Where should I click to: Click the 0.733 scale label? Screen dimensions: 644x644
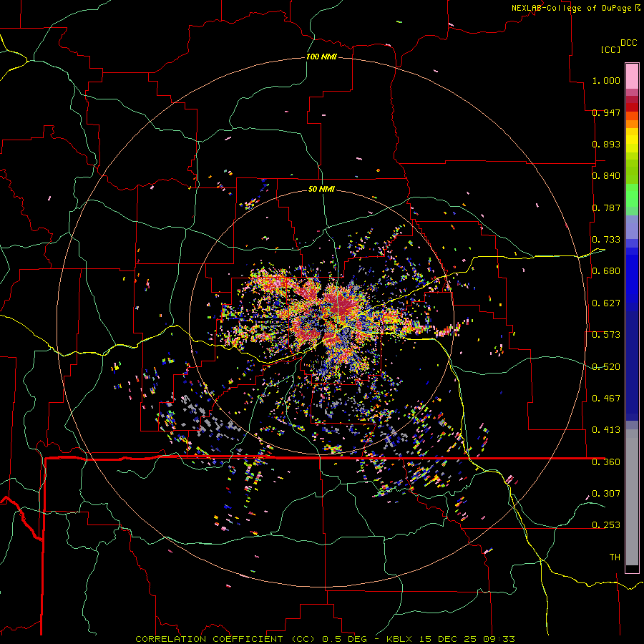pos(606,240)
